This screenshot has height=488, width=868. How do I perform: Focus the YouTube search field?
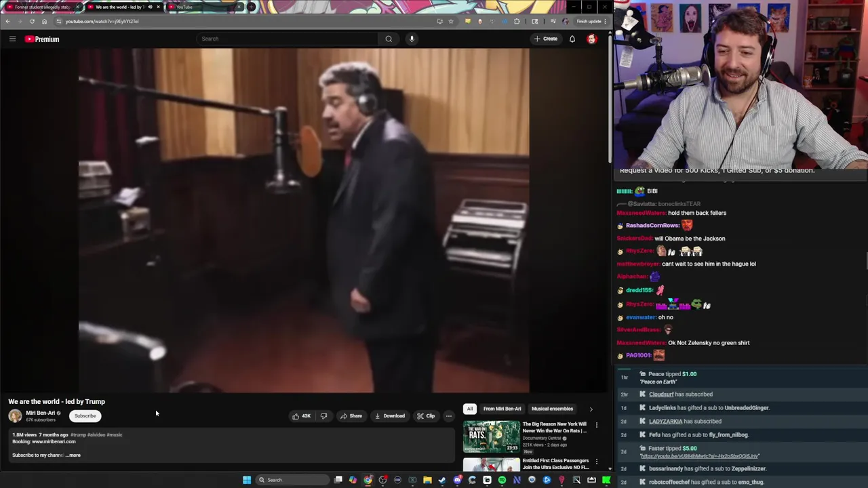[286, 39]
